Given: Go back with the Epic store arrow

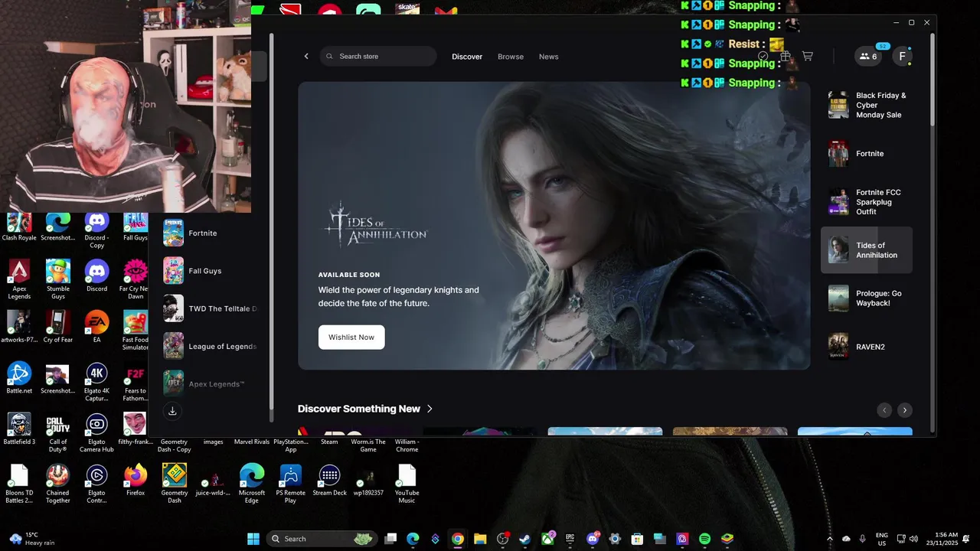Looking at the screenshot, I should coord(306,57).
